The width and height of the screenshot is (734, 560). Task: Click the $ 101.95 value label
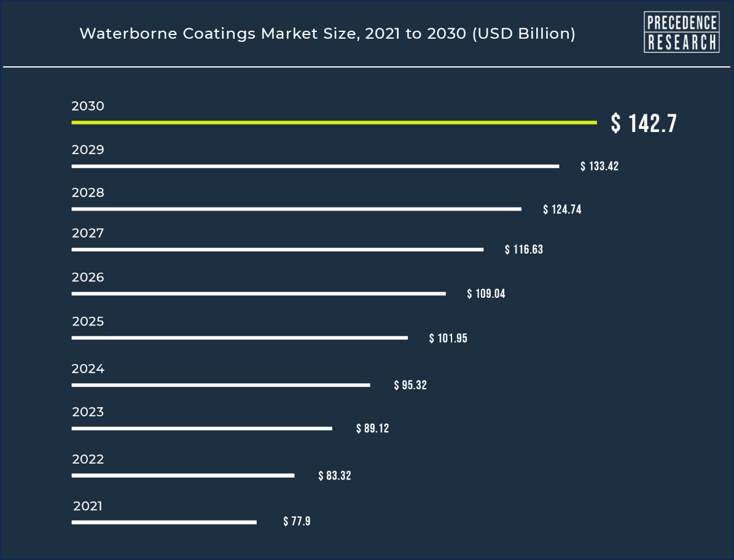[x=448, y=338]
